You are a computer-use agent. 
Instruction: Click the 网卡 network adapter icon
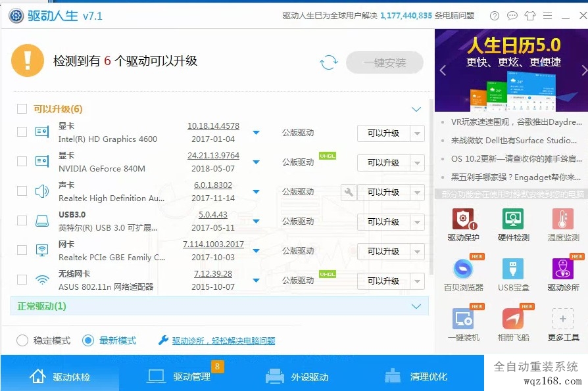(42, 250)
